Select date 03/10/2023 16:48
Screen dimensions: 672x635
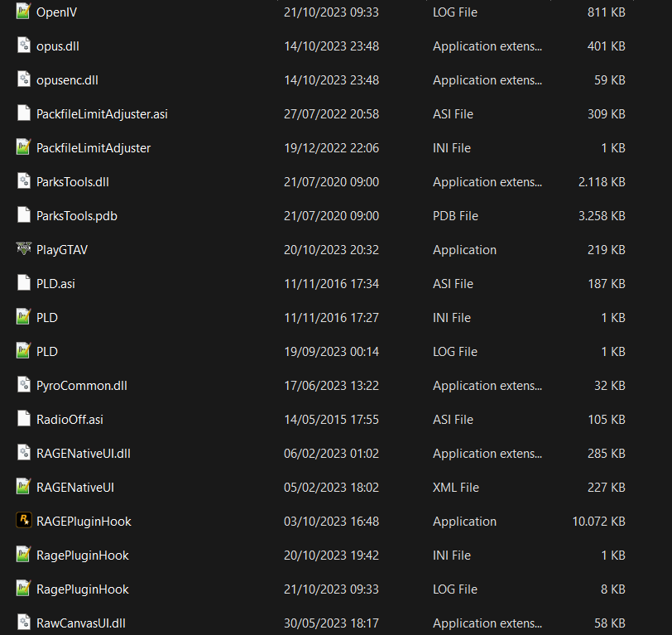click(x=331, y=522)
